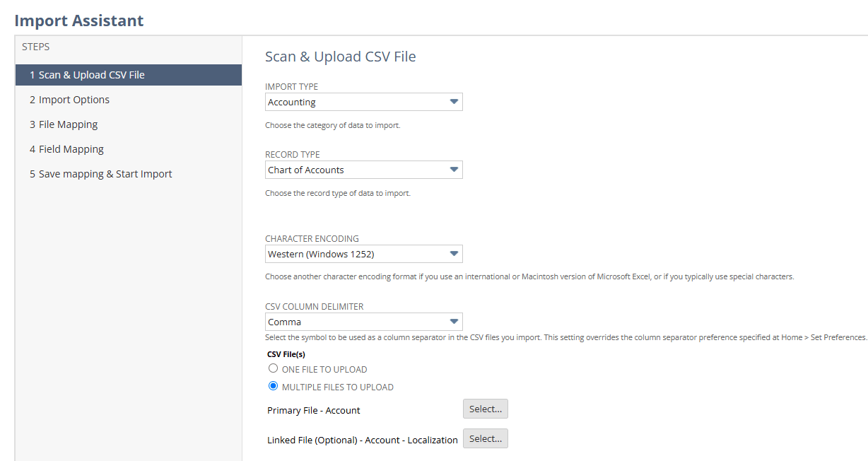The height and width of the screenshot is (461, 868).
Task: Click the character encoding help description text
Action: click(529, 276)
